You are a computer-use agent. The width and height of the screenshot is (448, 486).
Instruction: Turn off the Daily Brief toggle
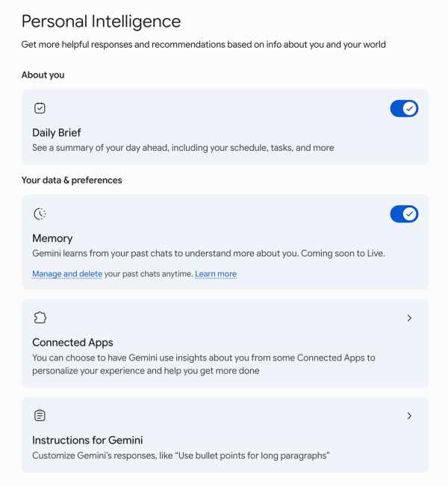click(x=404, y=108)
